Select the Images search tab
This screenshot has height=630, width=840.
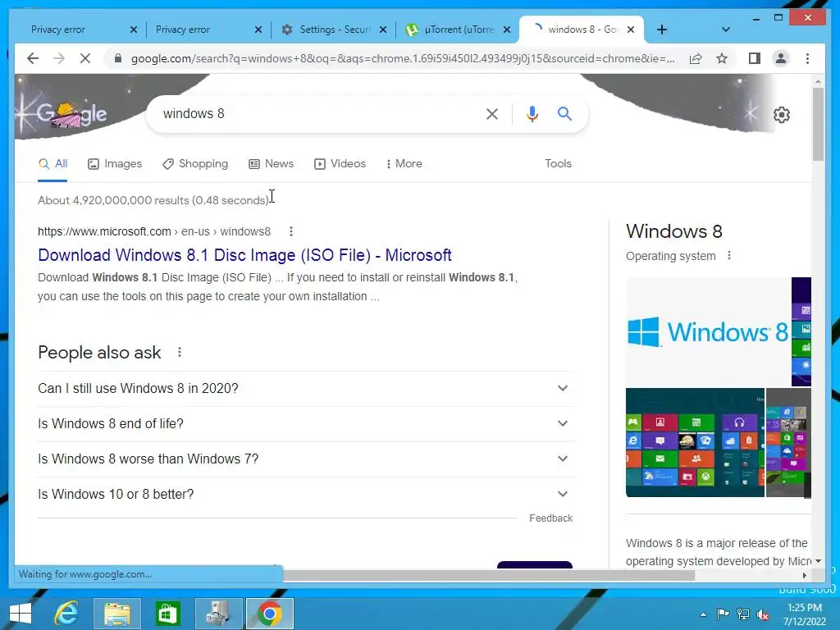click(x=115, y=164)
